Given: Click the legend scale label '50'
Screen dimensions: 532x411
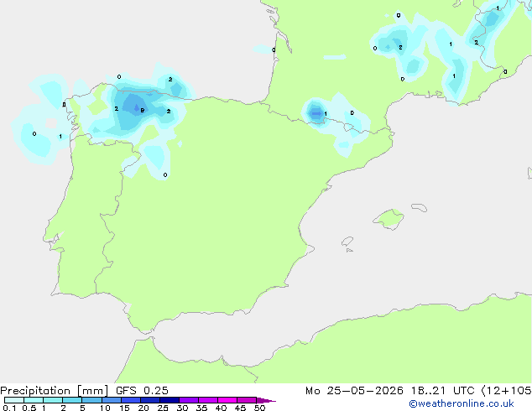Looking at the screenshot, I should [259, 408].
